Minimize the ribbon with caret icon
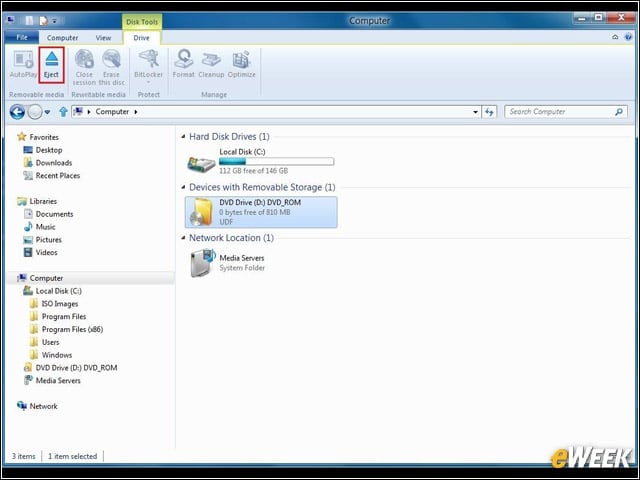The height and width of the screenshot is (480, 640). pos(615,37)
